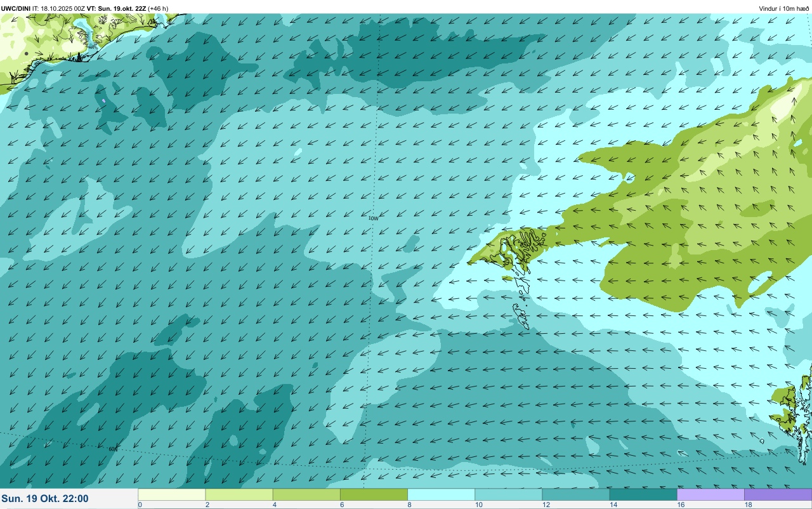Click the "UWC/DINI" model label
The width and height of the screenshot is (812, 509).
[x=16, y=8]
